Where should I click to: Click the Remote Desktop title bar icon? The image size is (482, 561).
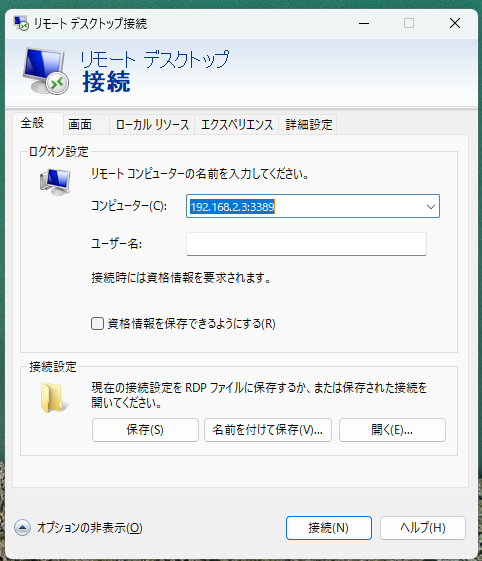pos(21,23)
